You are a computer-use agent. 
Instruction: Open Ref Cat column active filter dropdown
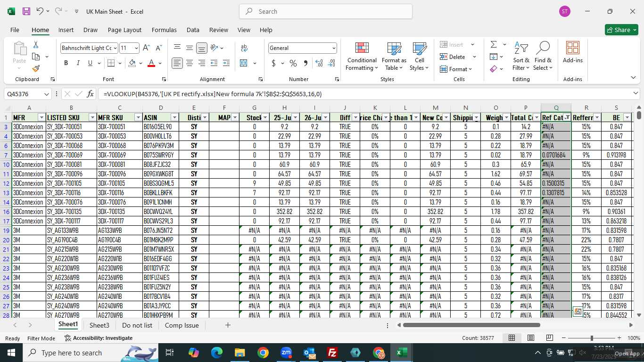point(567,117)
